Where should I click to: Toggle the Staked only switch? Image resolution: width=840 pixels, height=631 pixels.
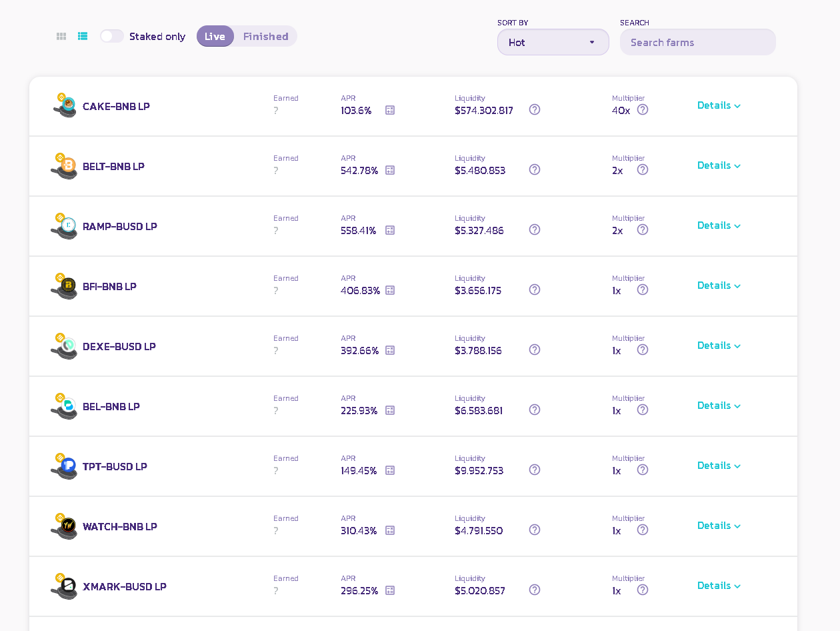[x=112, y=36]
